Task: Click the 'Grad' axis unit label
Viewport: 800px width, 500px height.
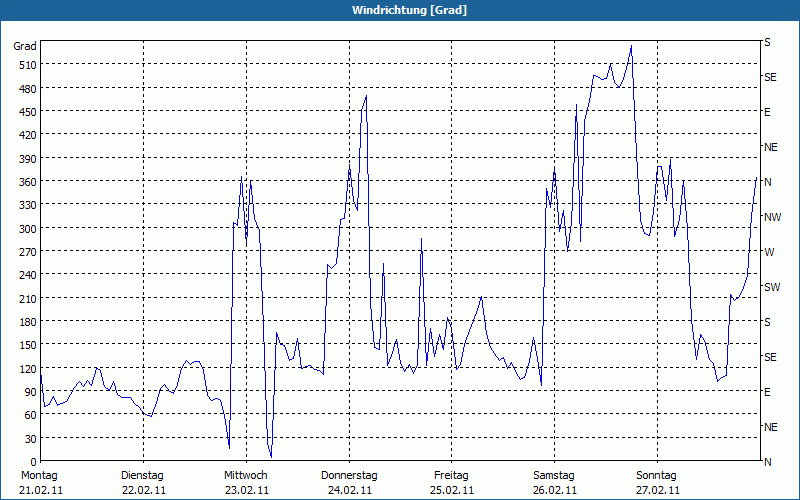Action: click(x=25, y=46)
